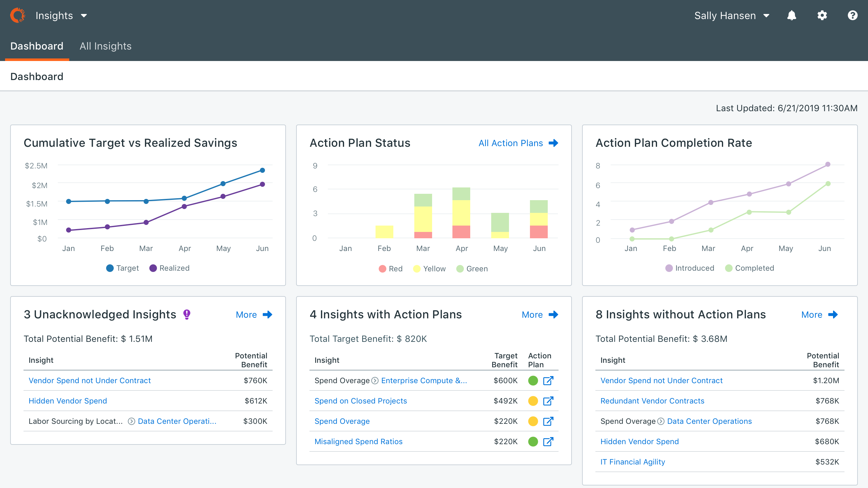
Task: Open external link for Enterprise Compute row
Action: tap(548, 381)
